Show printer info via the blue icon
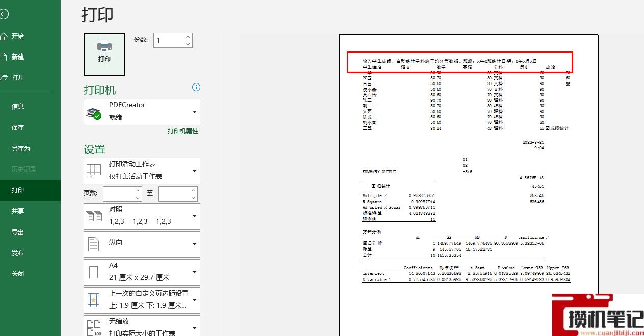The height and width of the screenshot is (336, 644). click(x=196, y=87)
